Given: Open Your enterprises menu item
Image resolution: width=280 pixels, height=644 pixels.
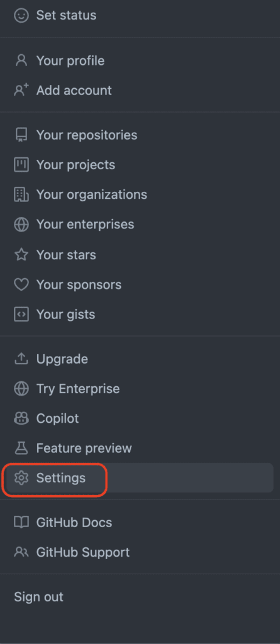Looking at the screenshot, I should [140, 224].
